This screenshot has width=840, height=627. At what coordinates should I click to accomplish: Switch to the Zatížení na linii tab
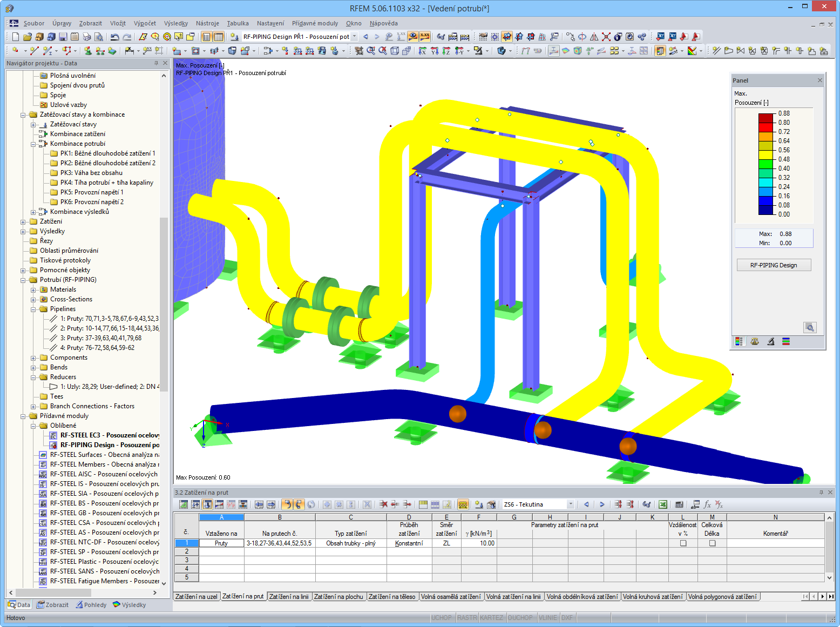(289, 596)
